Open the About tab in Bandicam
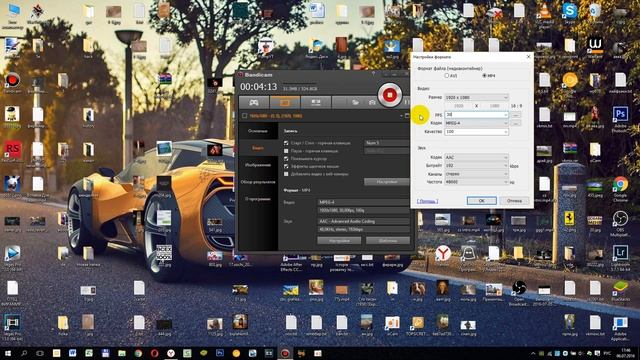 (x=258, y=199)
